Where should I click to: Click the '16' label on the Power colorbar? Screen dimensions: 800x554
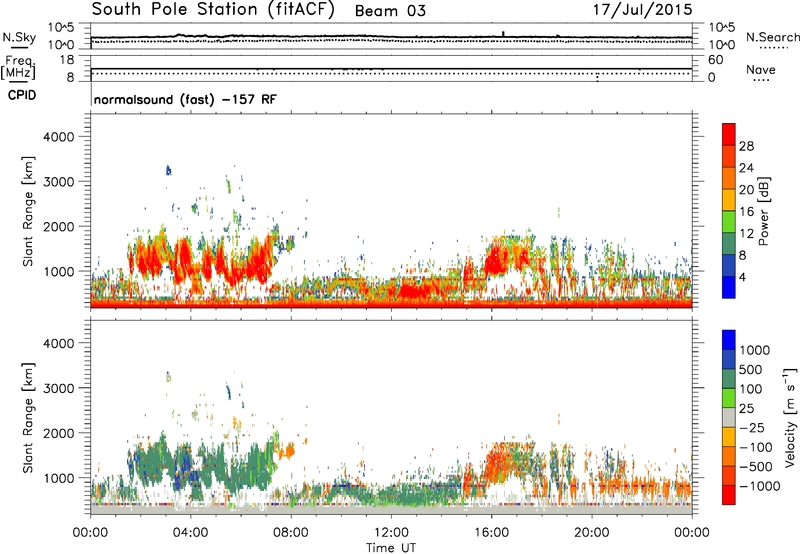click(746, 212)
